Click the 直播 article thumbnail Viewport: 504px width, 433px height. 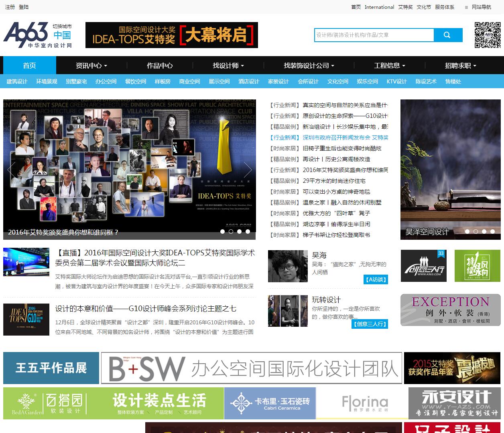click(x=26, y=262)
